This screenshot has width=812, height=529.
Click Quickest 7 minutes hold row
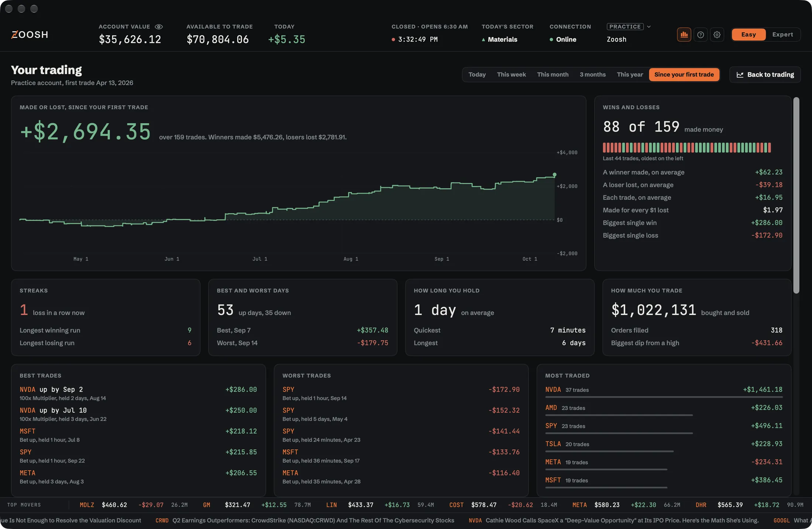[499, 330]
